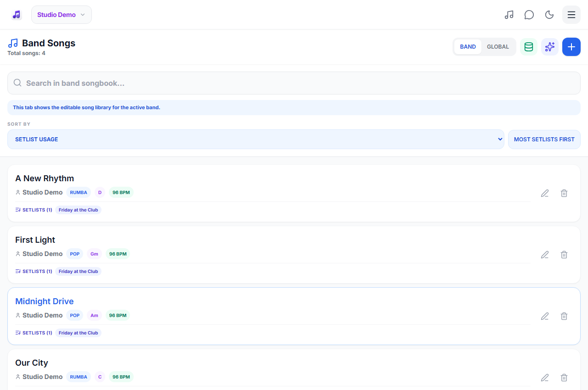Viewport: 588px width, 390px height.
Task: Click the app logo music note icon
Action: point(17,15)
